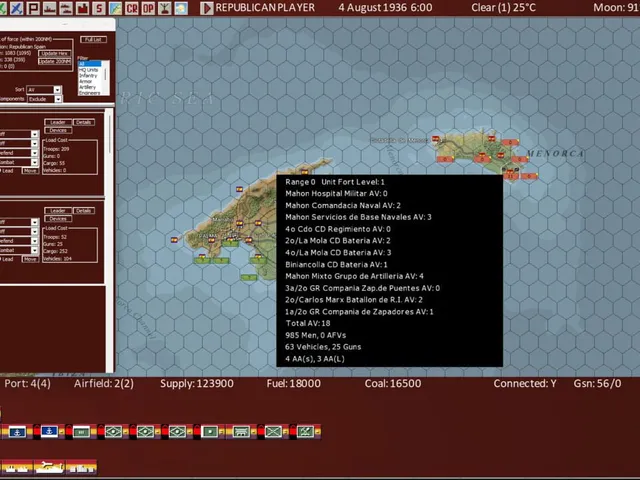Select Infantry in the Filter list

88,76
